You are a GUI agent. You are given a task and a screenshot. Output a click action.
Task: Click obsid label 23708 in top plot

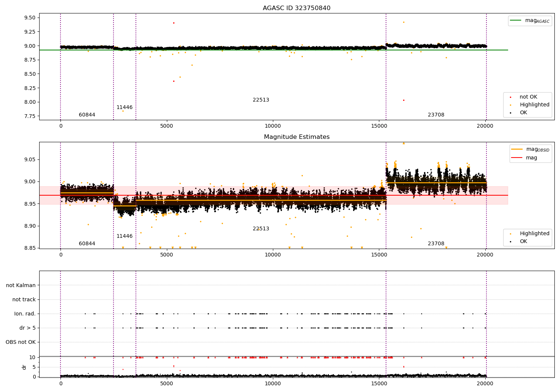tap(436, 115)
